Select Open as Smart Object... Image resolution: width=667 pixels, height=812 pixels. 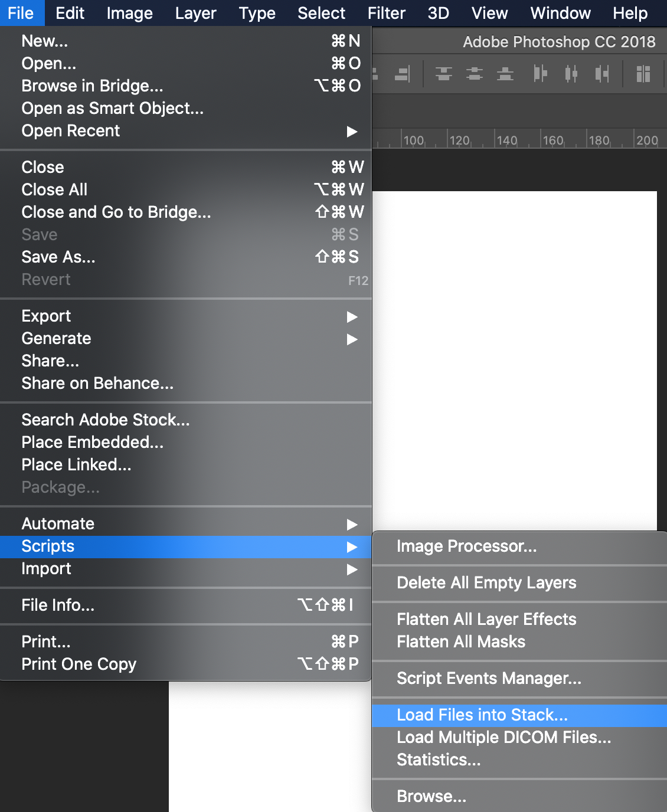[186, 108]
